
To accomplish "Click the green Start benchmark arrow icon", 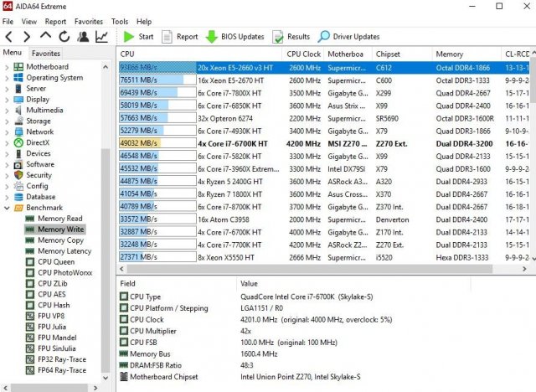I will coord(128,37).
